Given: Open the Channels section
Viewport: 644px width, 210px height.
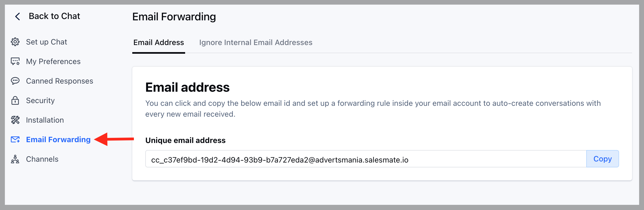Looking at the screenshot, I should tap(42, 159).
